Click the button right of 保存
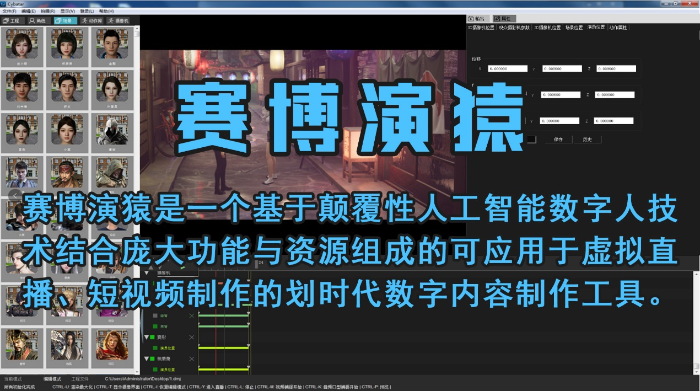700x391 pixels. [587, 140]
